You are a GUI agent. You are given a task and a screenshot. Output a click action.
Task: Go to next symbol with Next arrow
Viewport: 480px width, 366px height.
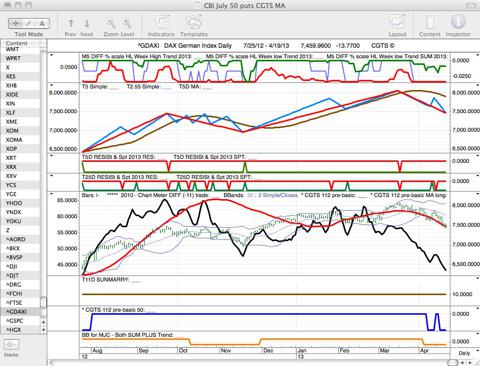point(87,23)
